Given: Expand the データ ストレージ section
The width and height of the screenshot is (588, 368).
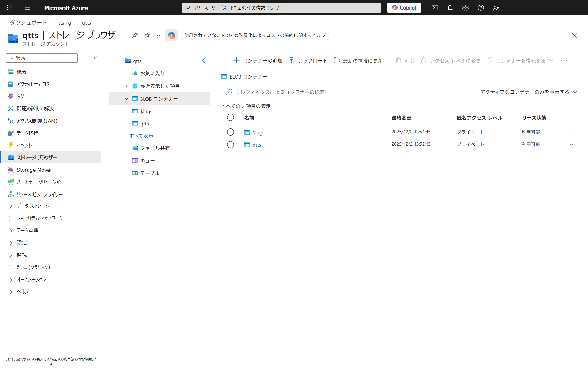Looking at the screenshot, I should click(x=11, y=206).
